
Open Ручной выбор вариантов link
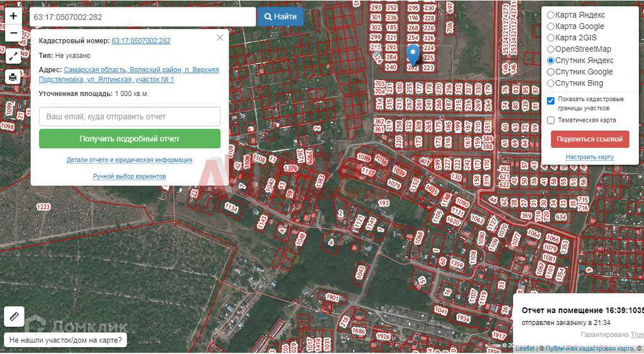coord(129,176)
